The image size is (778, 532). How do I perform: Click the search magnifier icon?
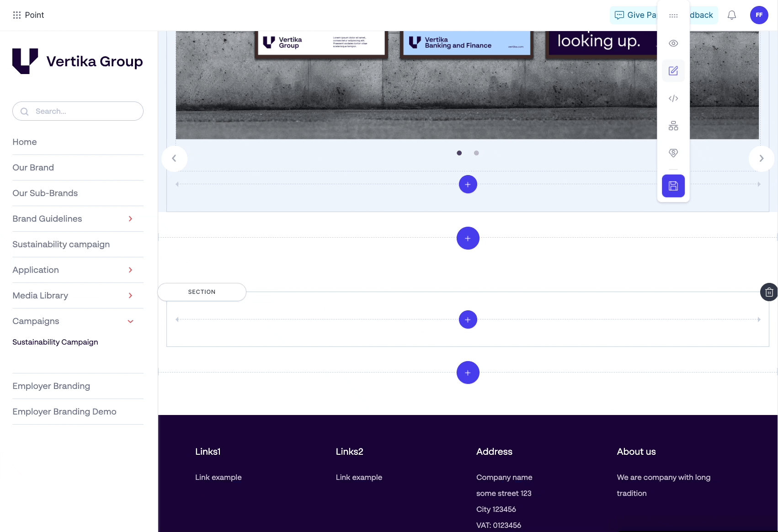[x=25, y=112]
